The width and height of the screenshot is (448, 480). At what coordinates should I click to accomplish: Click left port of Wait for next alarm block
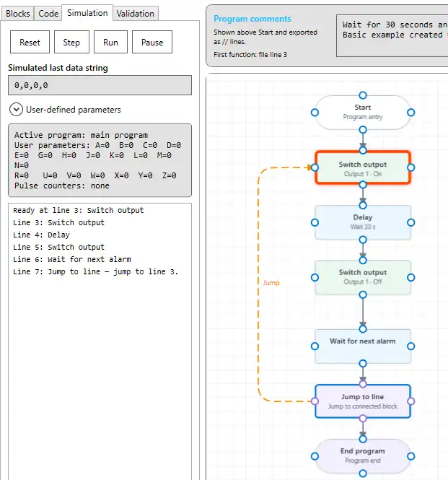pyautogui.click(x=315, y=346)
